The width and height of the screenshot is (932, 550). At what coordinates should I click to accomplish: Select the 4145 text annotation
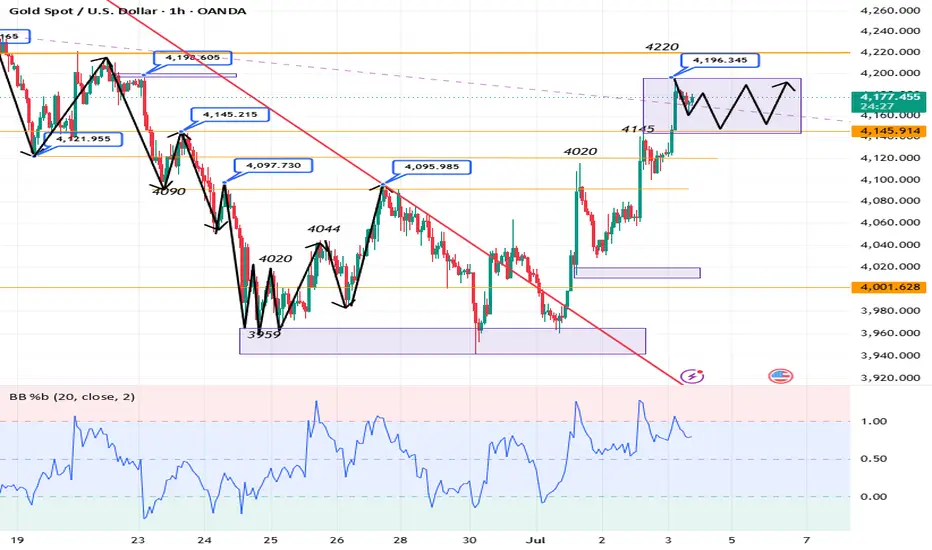click(638, 128)
